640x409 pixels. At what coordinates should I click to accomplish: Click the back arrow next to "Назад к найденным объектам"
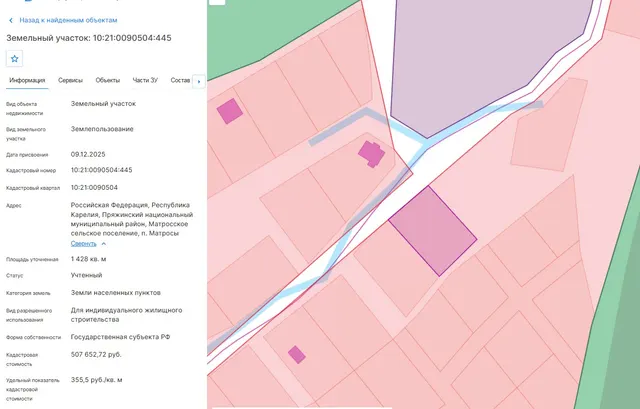(11, 20)
